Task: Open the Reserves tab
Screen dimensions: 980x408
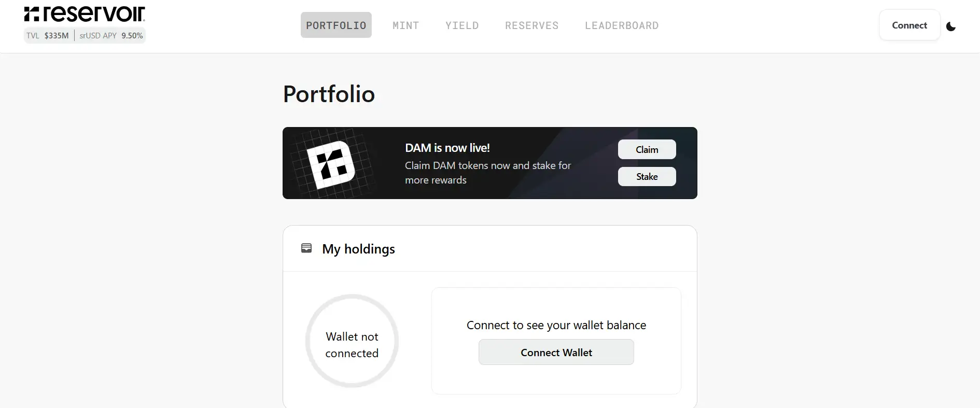Action: [x=531, y=25]
